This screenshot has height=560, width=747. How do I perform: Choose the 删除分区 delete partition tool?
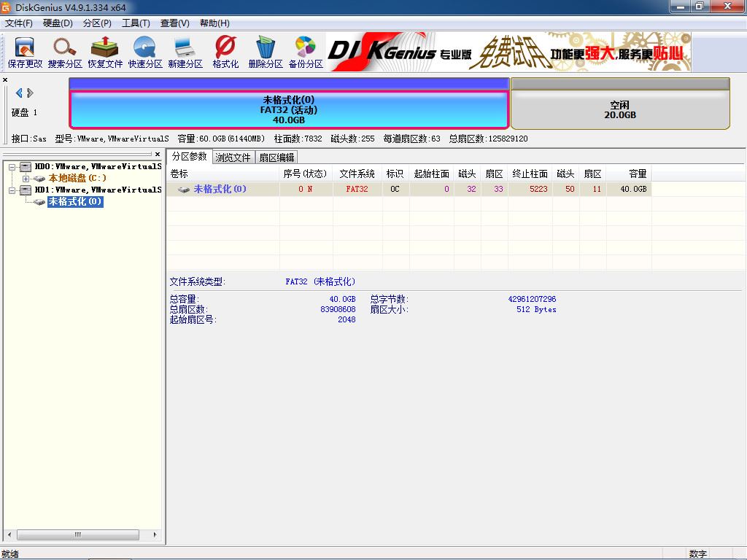point(266,52)
